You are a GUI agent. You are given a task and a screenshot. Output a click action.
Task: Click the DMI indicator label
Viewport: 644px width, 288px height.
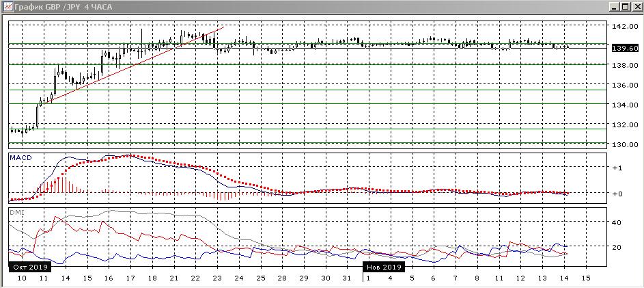pyautogui.click(x=17, y=212)
